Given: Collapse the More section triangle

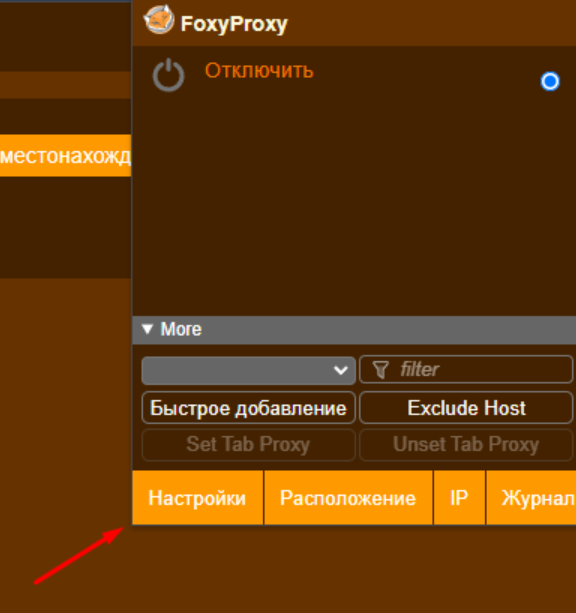Looking at the screenshot, I should click(147, 329).
